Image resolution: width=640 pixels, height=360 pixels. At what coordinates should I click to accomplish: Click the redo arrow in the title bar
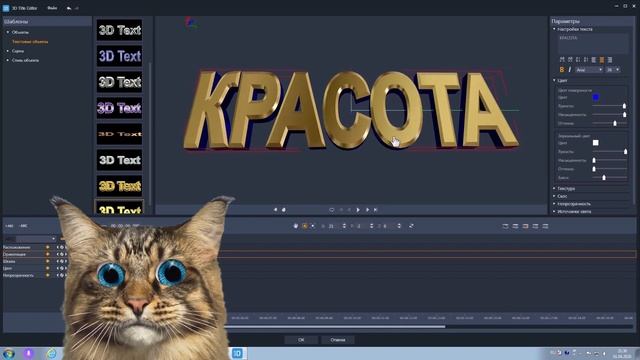coord(77,8)
